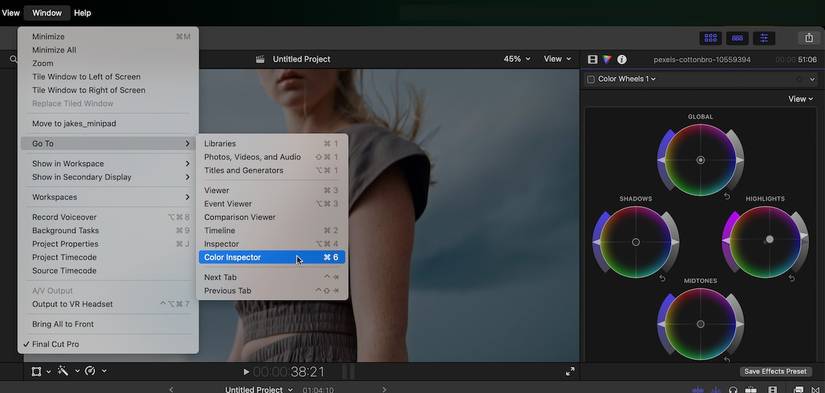Expand the Workspaces submenu
Screen dimensions: 825x393
[108, 197]
